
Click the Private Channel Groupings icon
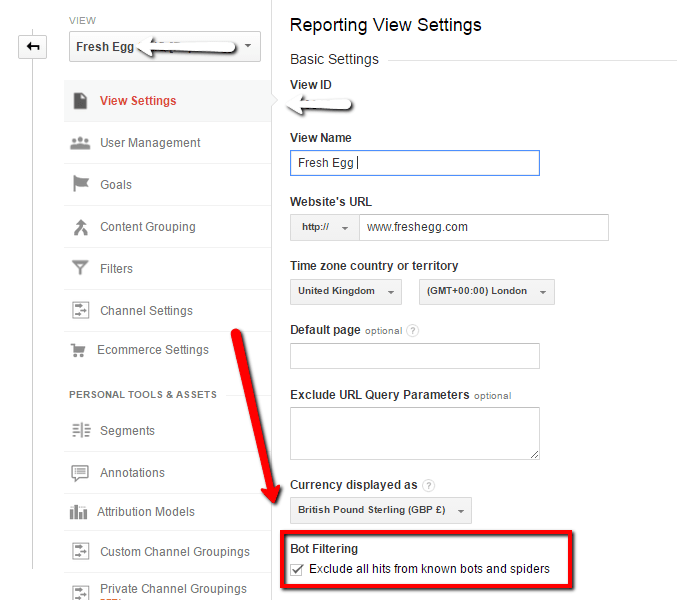click(x=80, y=592)
